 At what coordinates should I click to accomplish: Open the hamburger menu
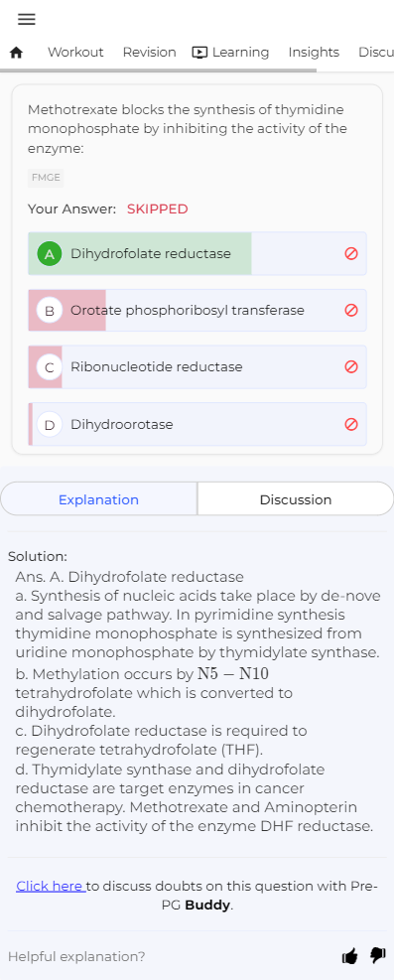point(26,20)
